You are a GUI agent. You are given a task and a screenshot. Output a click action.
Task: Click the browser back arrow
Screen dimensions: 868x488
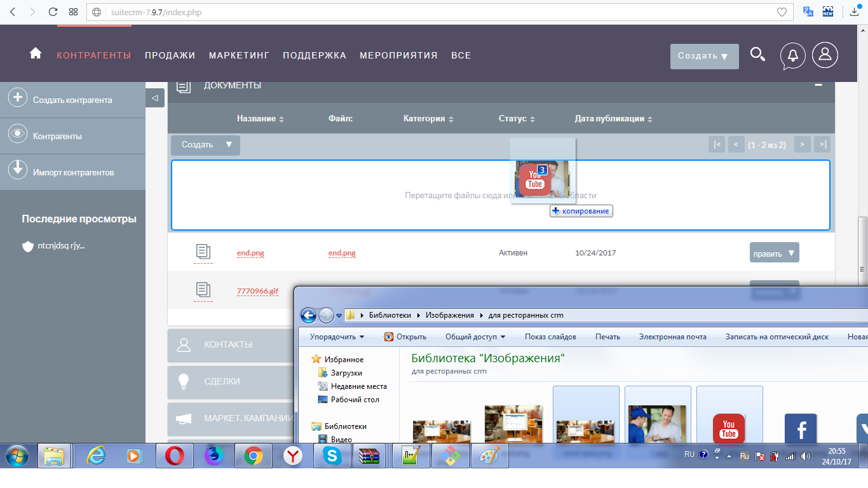[x=12, y=12]
